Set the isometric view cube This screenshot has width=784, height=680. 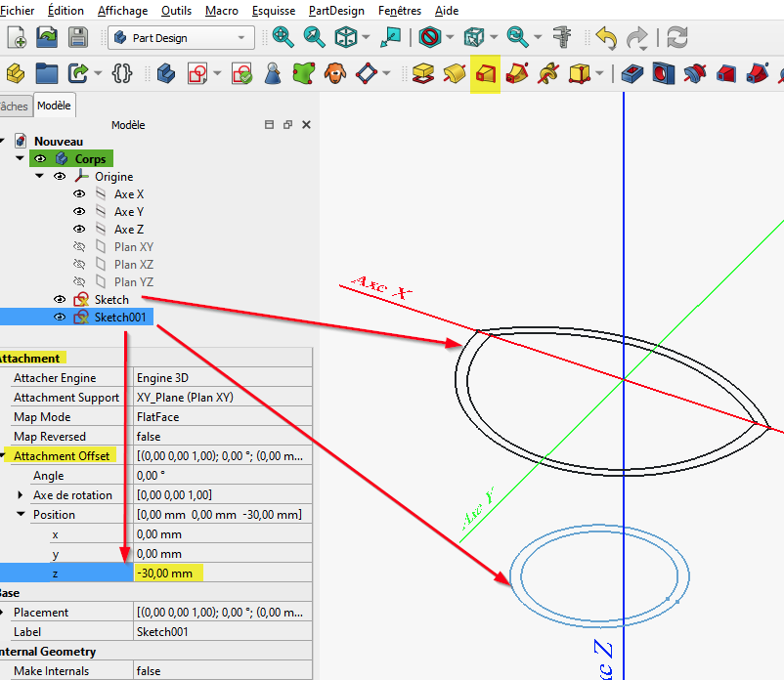click(345, 37)
